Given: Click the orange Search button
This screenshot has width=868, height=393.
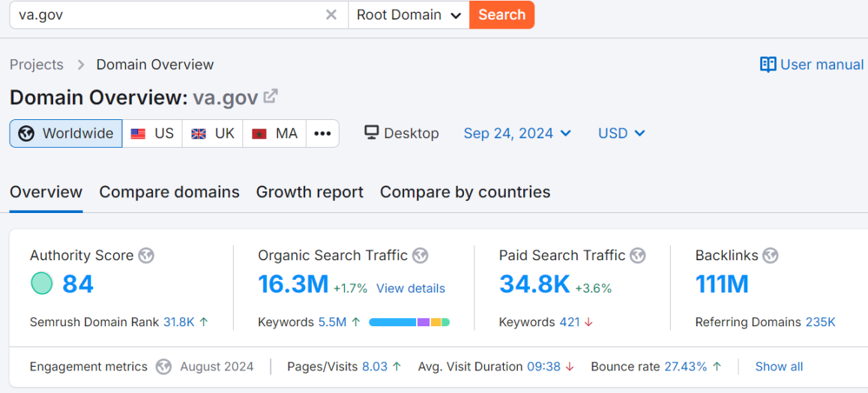Looking at the screenshot, I should point(501,15).
